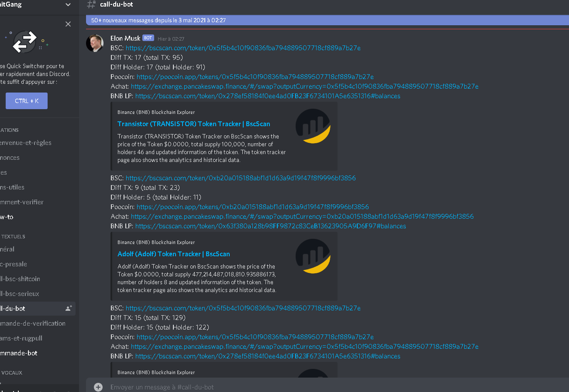Collapse the VOCAUX channel category
Screen dimensions: 569x392
[x=11, y=373]
